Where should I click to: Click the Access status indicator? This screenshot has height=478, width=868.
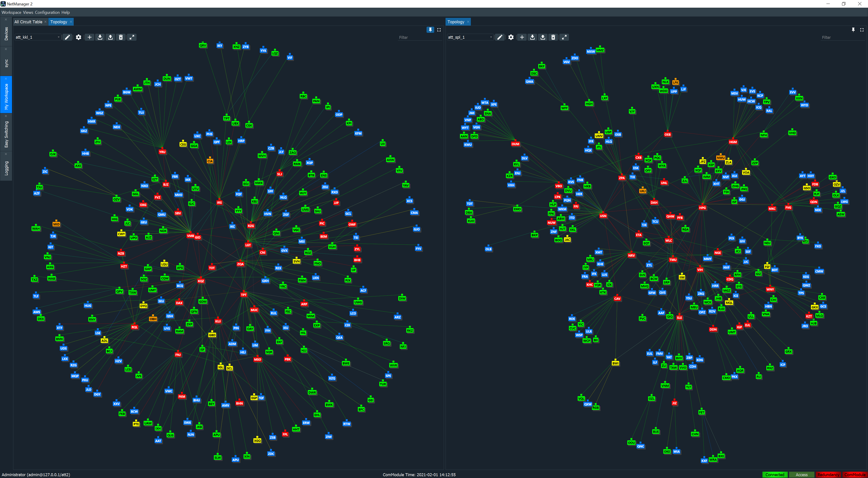pos(802,475)
